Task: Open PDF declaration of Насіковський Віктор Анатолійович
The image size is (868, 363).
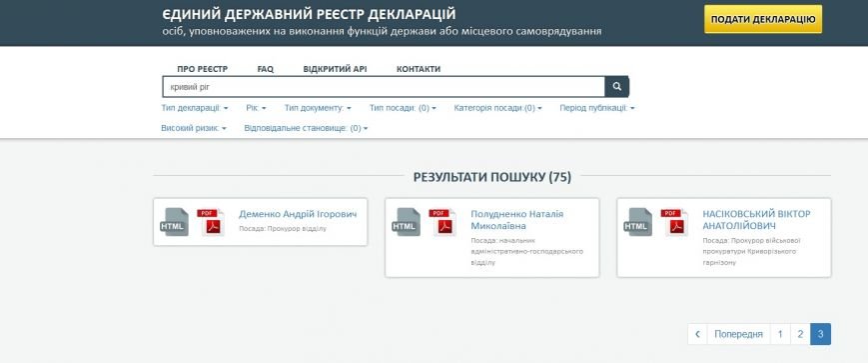Action: pos(675,222)
